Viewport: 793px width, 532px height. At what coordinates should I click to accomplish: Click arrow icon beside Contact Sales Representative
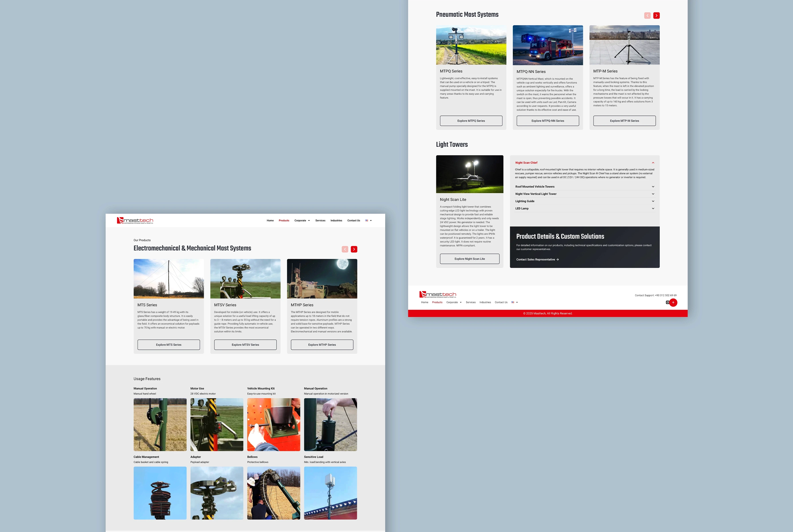[x=558, y=260]
